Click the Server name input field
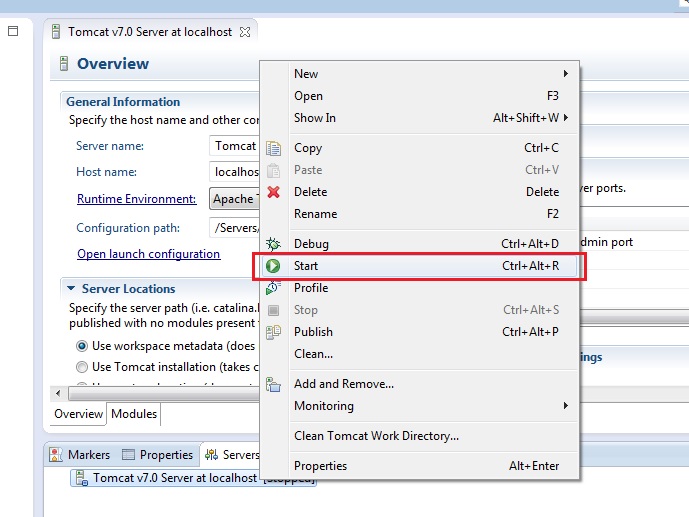 click(234, 146)
